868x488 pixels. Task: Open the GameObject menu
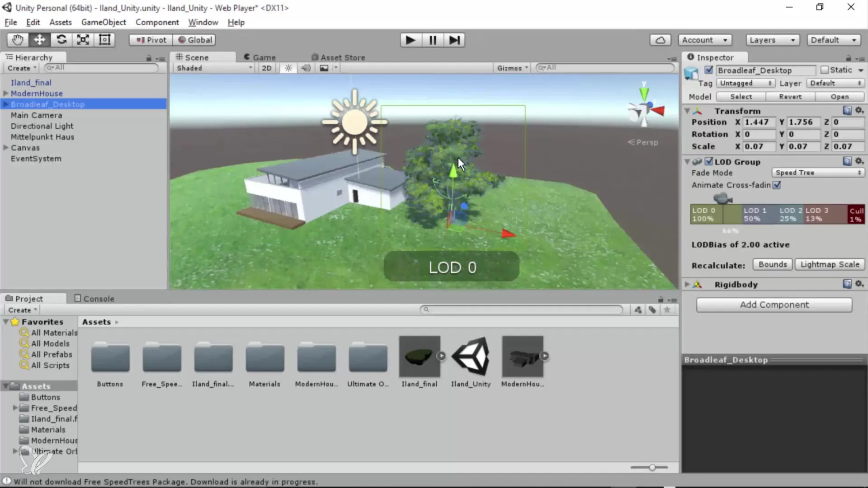click(104, 22)
